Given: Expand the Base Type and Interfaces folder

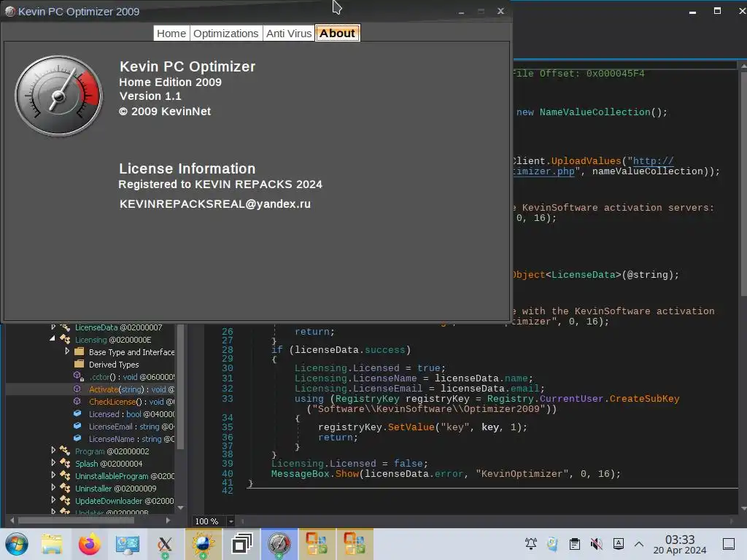Looking at the screenshot, I should [x=67, y=351].
